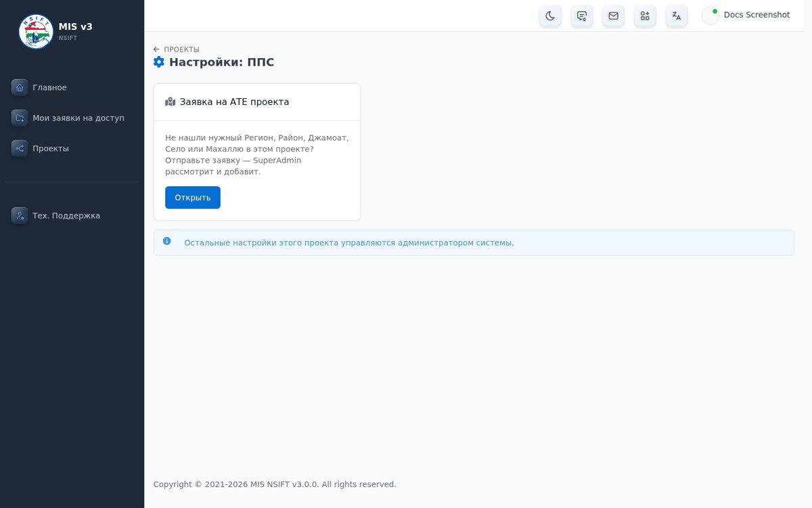Click the text 'Остальные настройки этого проекта управляются администратором системы.'
812x508 pixels.
(x=349, y=242)
